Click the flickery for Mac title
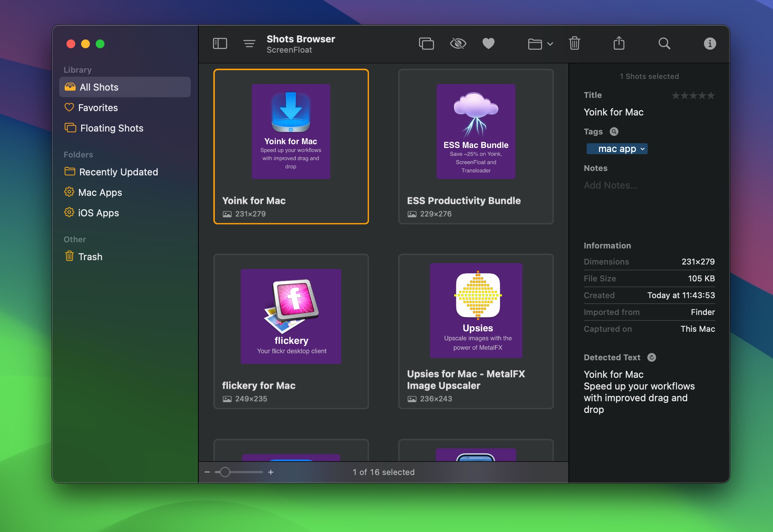Screen dimensions: 773x532 (259, 385)
